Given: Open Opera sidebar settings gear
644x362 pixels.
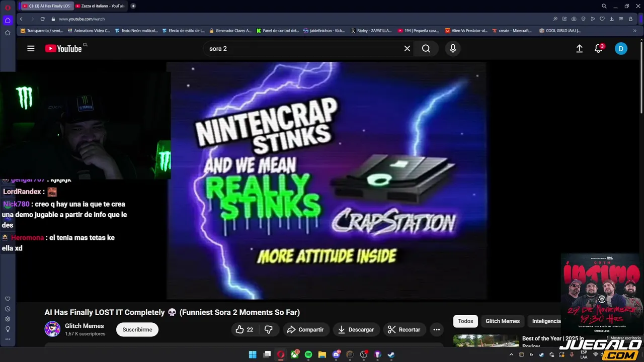Looking at the screenshot, I should click(x=8, y=319).
